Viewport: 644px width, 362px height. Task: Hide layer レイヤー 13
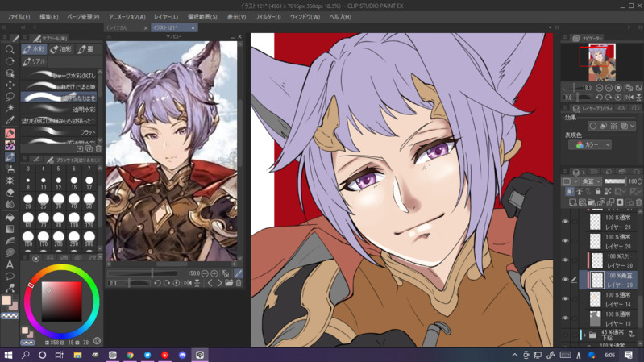[x=566, y=318]
